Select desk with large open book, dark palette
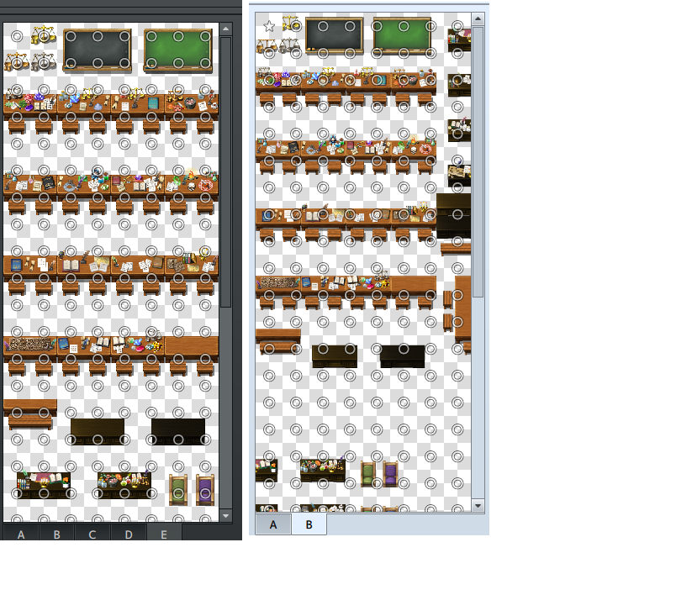The height and width of the screenshot is (616, 692). [84, 265]
